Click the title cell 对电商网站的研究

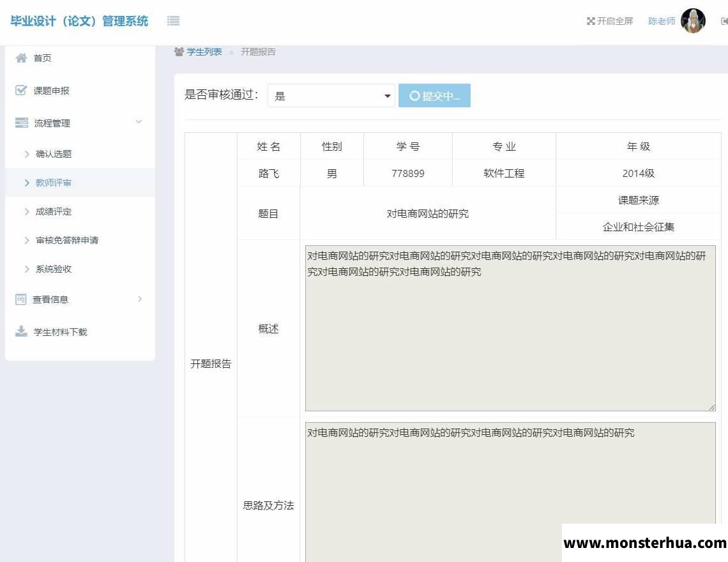pyautogui.click(x=428, y=214)
